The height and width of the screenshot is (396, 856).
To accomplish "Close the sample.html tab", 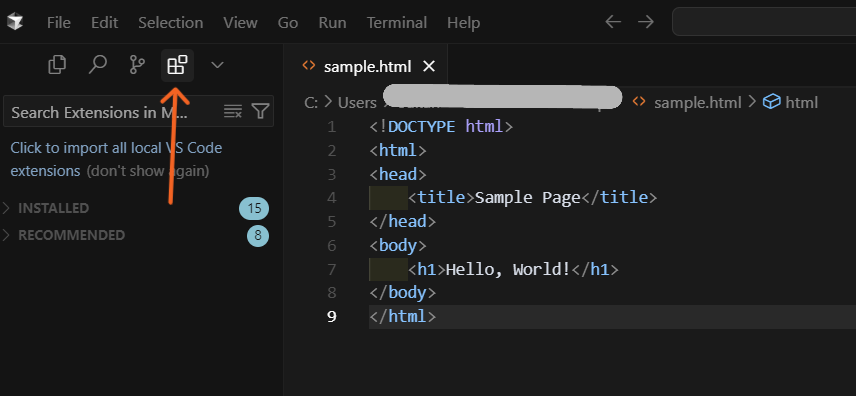I will [430, 67].
